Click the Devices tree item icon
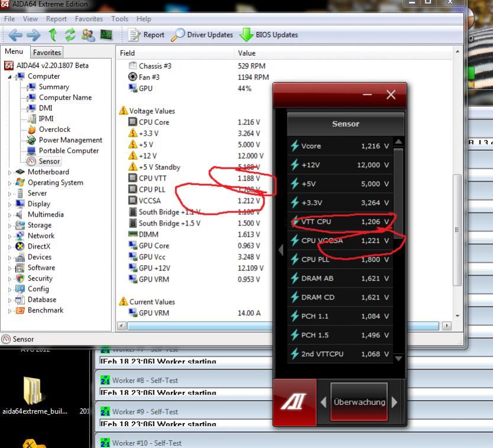 pos(20,257)
